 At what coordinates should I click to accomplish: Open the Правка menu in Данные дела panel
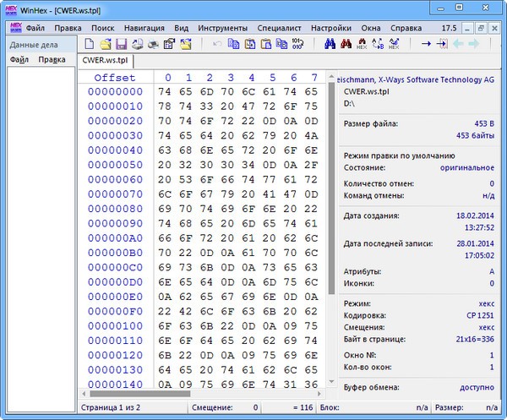pos(52,61)
